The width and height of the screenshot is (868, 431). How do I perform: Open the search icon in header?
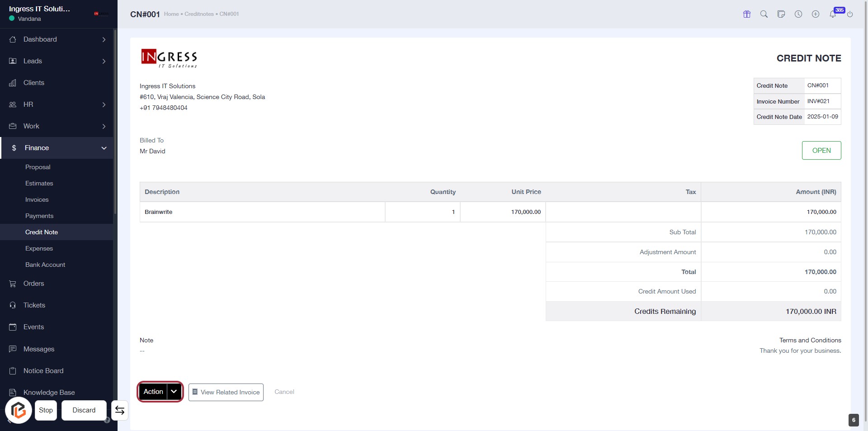point(764,14)
